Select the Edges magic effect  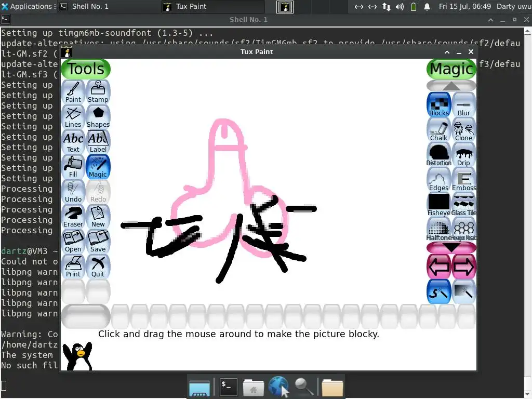[438, 180]
